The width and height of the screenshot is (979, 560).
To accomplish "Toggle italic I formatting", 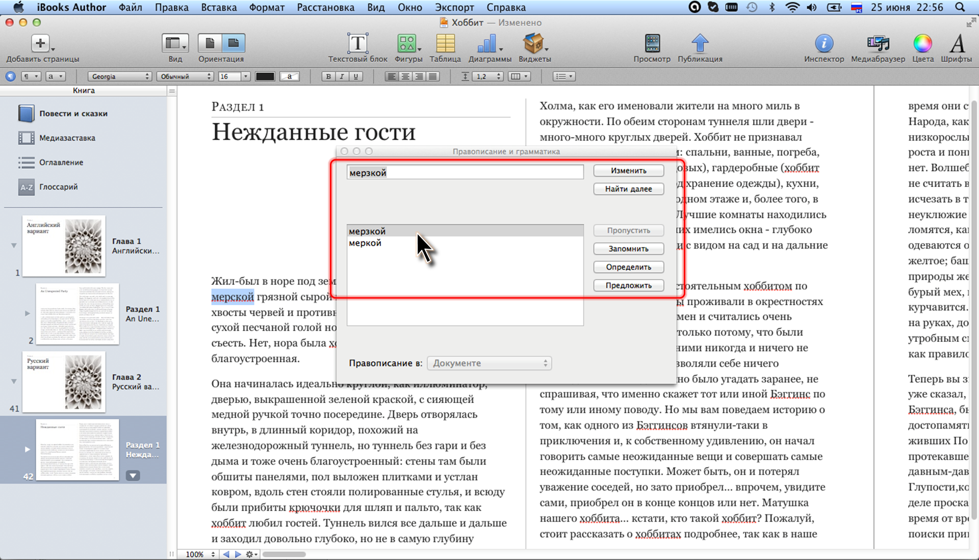I will point(342,76).
